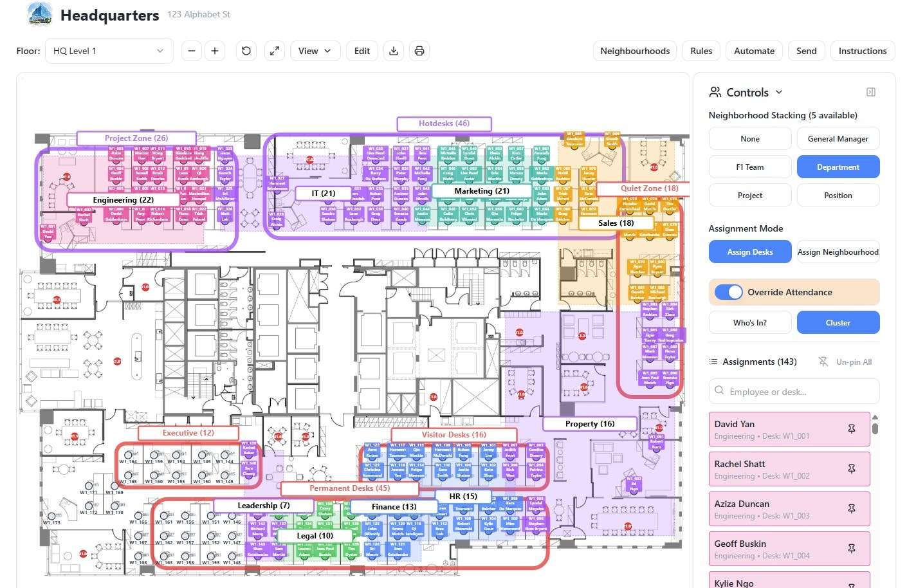Select the Hotdesks (46) zone label
The width and height of the screenshot is (907, 588).
pos(444,124)
